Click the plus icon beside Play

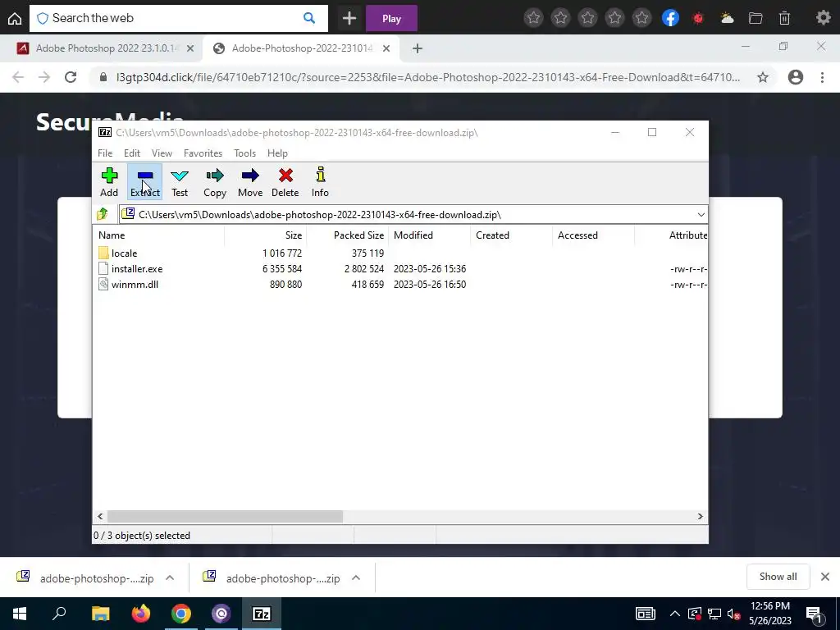coord(349,18)
